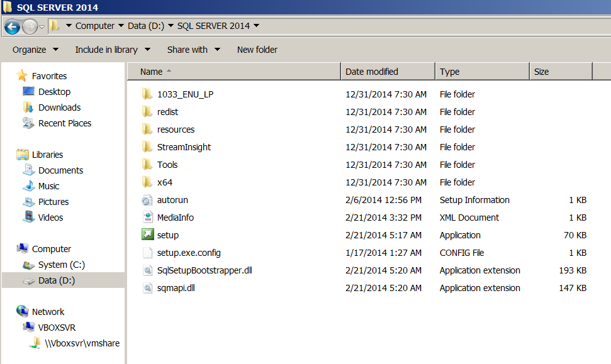Screen dimensions: 611x364
Task: Select the VBOXSVR network computer icon
Action: coord(29,328)
